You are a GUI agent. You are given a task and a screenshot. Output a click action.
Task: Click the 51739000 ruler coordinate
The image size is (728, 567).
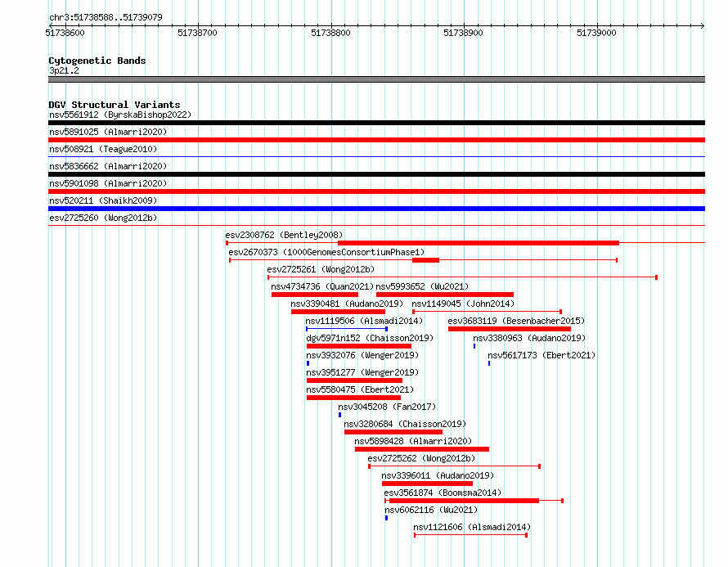pos(596,33)
